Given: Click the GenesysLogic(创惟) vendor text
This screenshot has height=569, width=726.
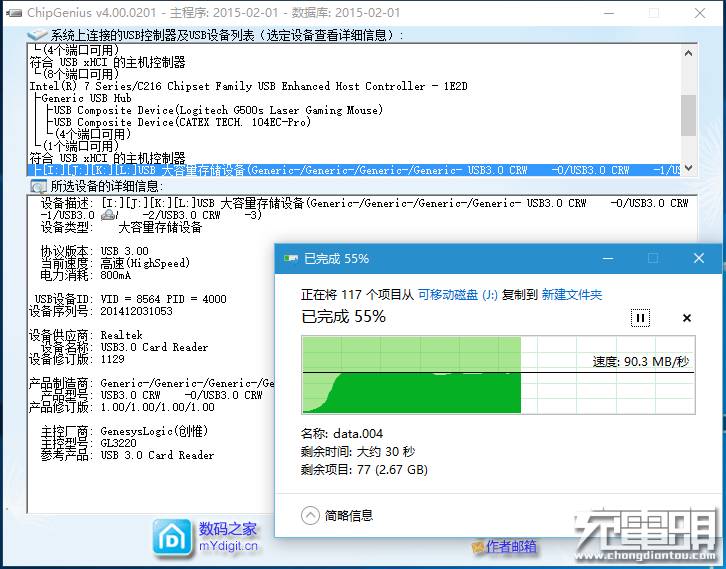Looking at the screenshot, I should [x=154, y=431].
